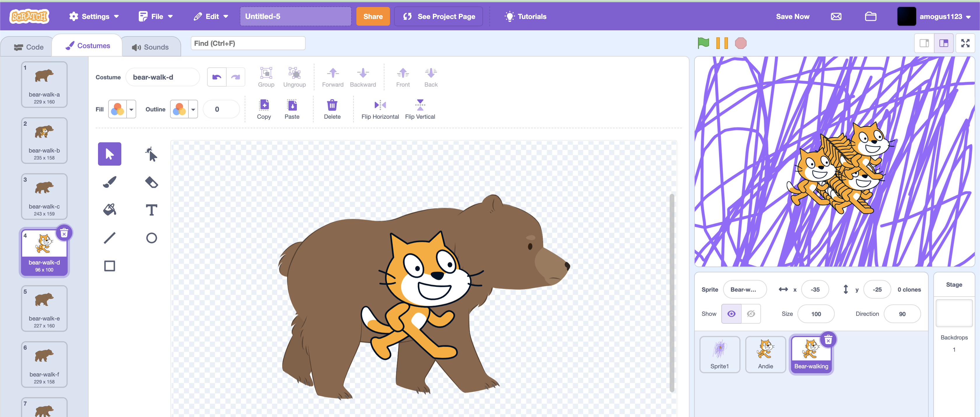This screenshot has width=980, height=417.
Task: Switch to the Sounds tab
Action: click(x=151, y=46)
